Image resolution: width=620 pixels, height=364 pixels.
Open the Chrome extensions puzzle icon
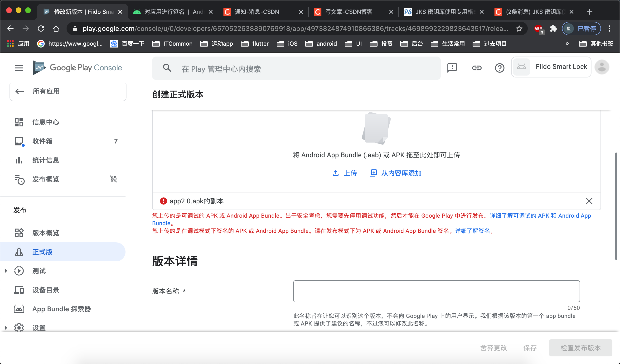pyautogui.click(x=553, y=29)
